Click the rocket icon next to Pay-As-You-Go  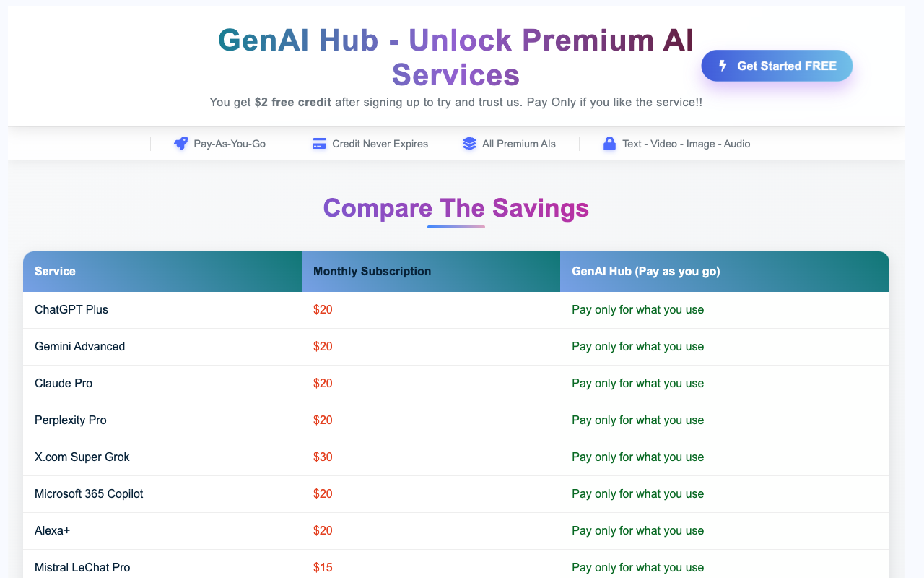pos(180,144)
